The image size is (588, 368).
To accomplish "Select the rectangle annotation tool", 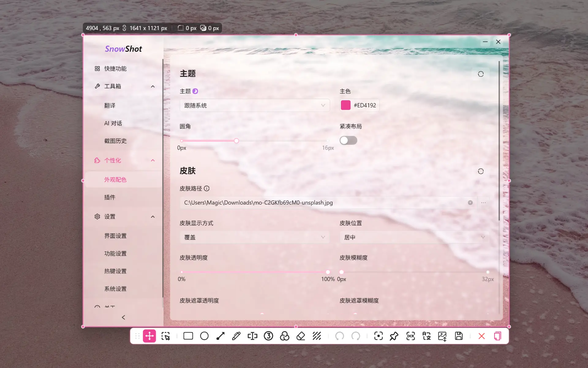I will point(188,336).
